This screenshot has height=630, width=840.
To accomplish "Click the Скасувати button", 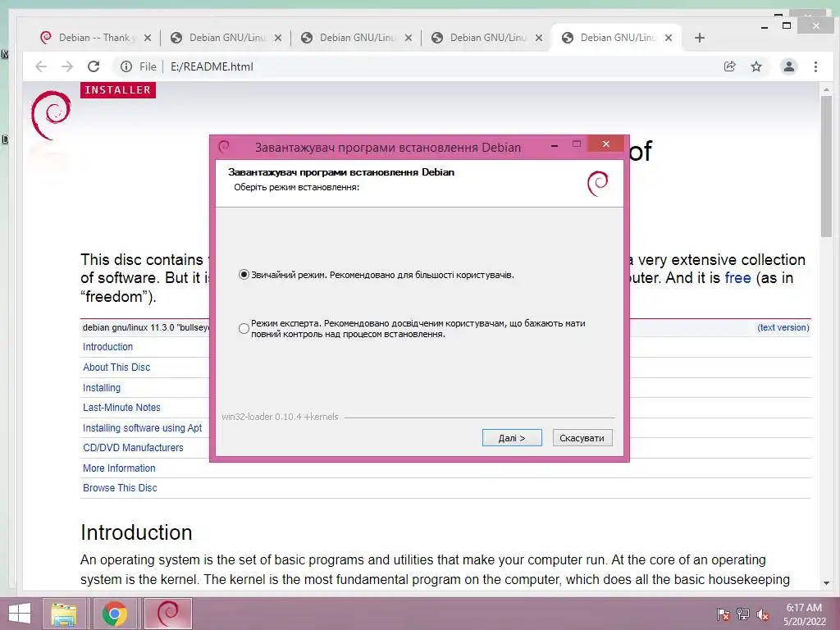I will [x=582, y=438].
